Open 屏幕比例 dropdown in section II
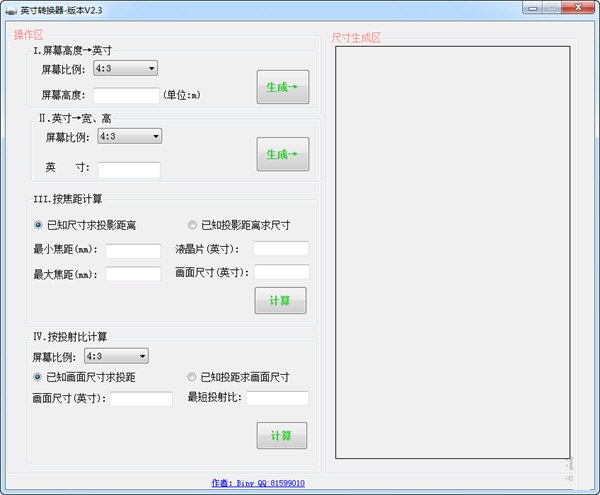The image size is (600, 495). (130, 136)
